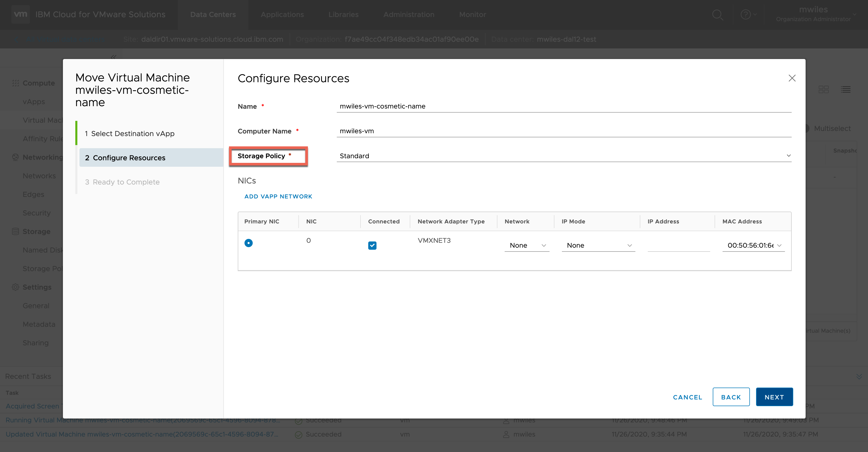The image size is (868, 452).
Task: Open the Data Centers menu
Action: point(213,14)
